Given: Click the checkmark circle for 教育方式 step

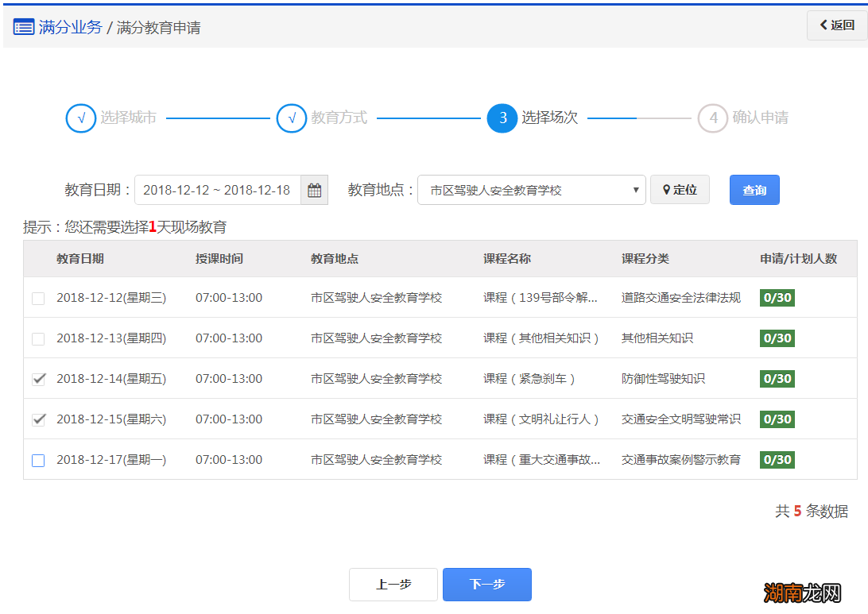Looking at the screenshot, I should 292,118.
